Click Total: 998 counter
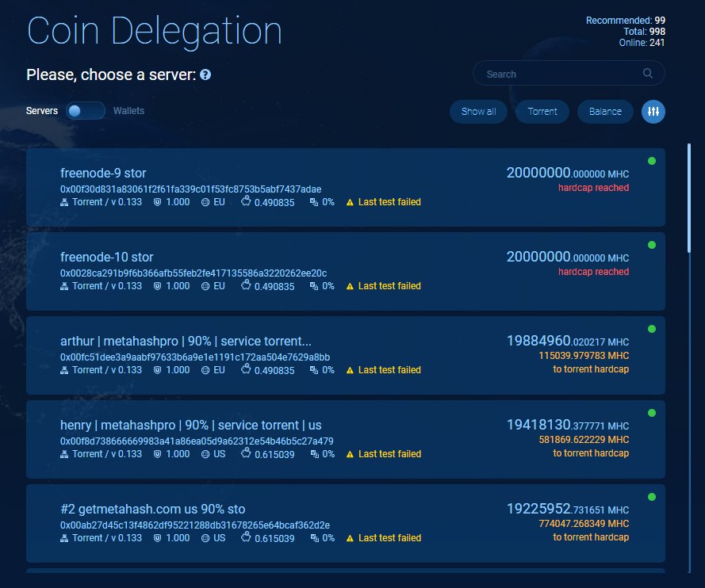The width and height of the screenshot is (705, 588). 644,32
